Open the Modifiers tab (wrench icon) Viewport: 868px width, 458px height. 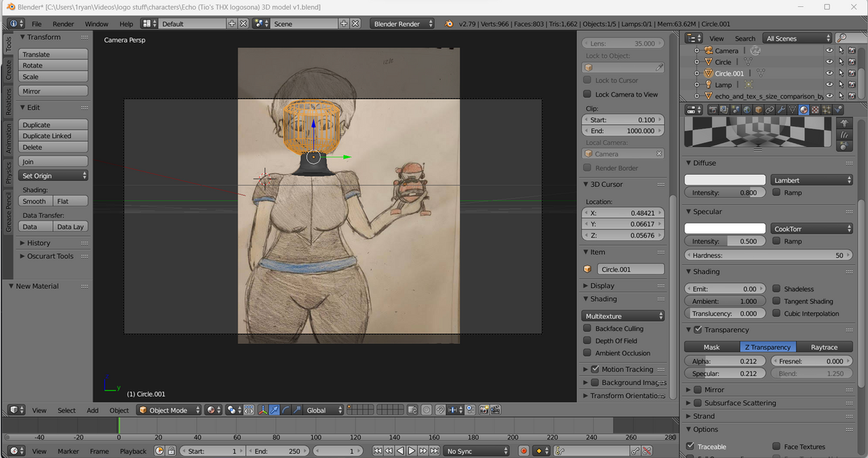point(781,109)
